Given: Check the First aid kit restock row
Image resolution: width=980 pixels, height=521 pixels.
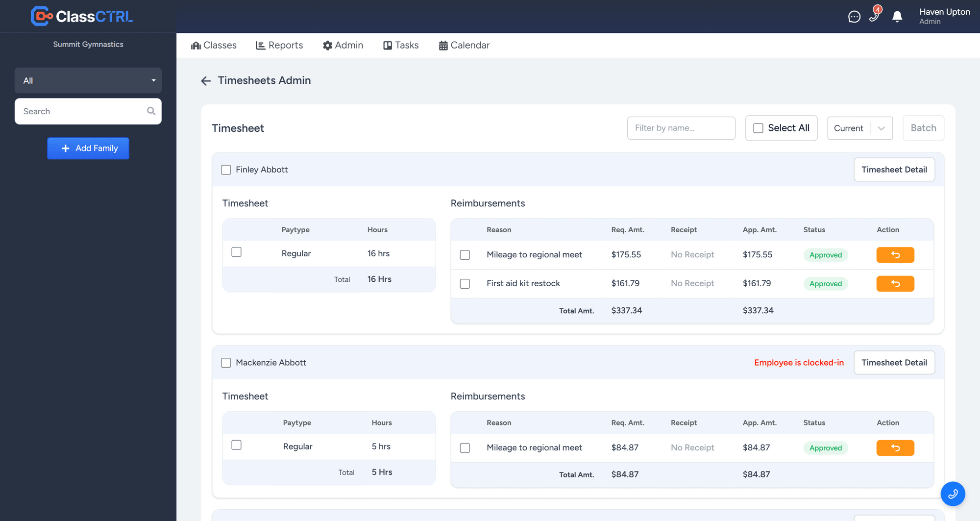Looking at the screenshot, I should coord(465,284).
